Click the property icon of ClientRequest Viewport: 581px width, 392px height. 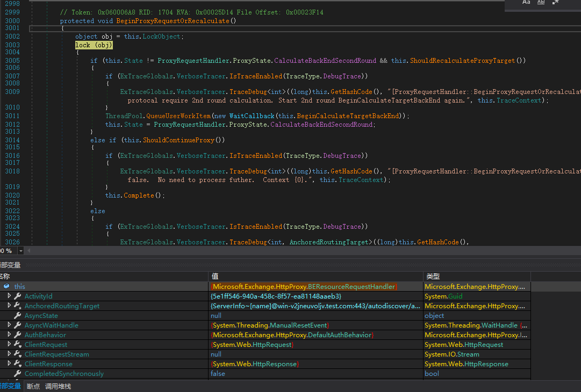tap(17, 344)
